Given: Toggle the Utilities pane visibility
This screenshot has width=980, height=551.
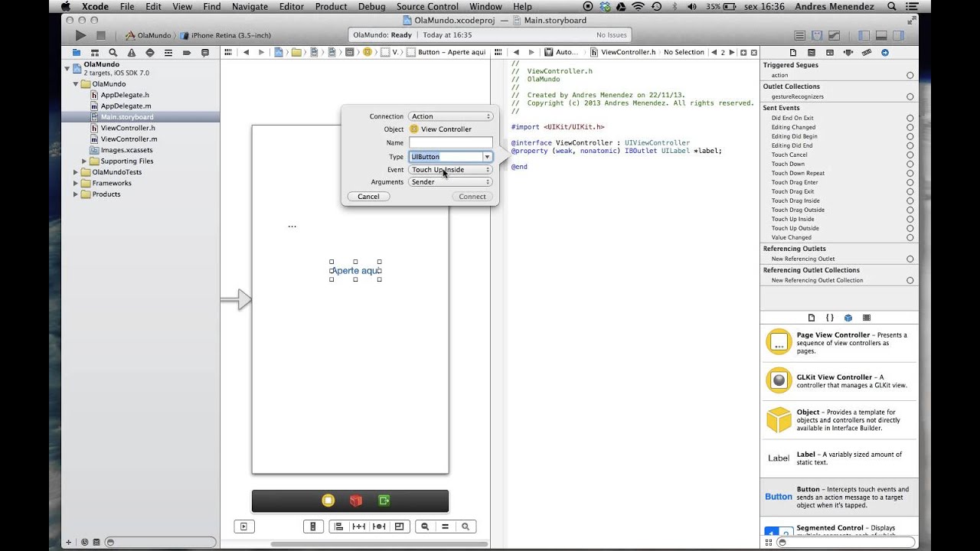Looking at the screenshot, I should coord(898,35).
